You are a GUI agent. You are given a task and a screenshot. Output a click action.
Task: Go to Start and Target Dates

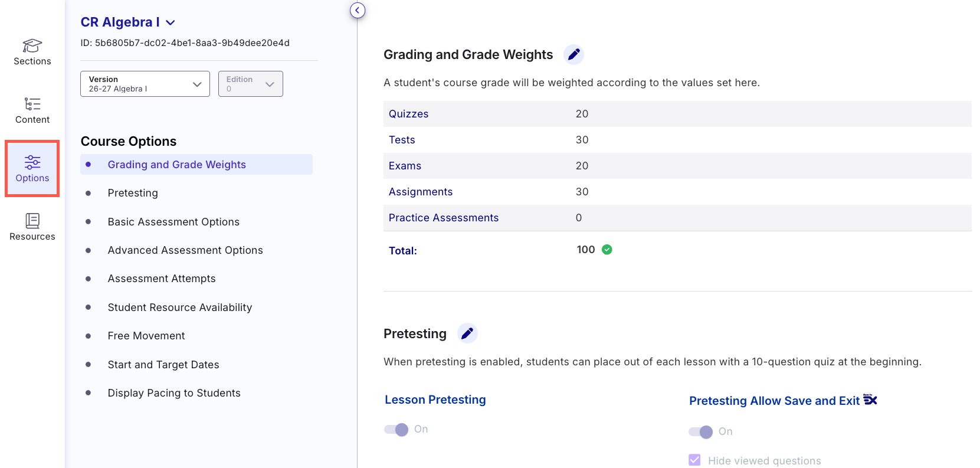coord(163,365)
